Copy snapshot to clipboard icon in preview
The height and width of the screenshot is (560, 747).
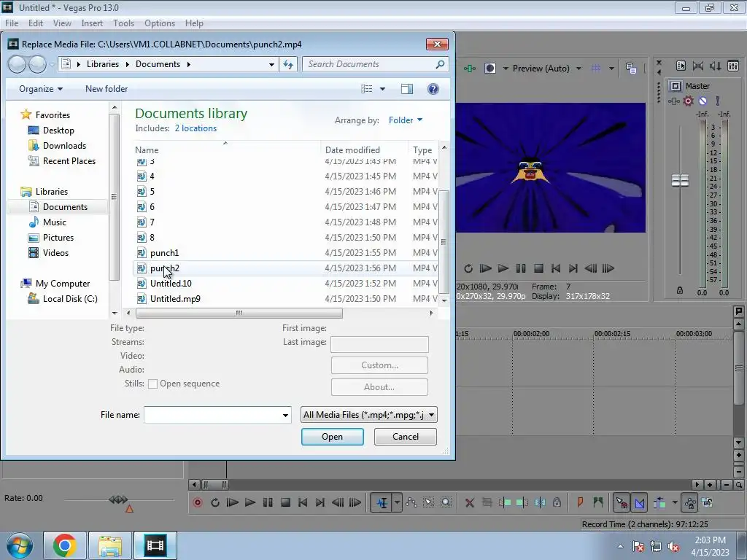[631, 69]
